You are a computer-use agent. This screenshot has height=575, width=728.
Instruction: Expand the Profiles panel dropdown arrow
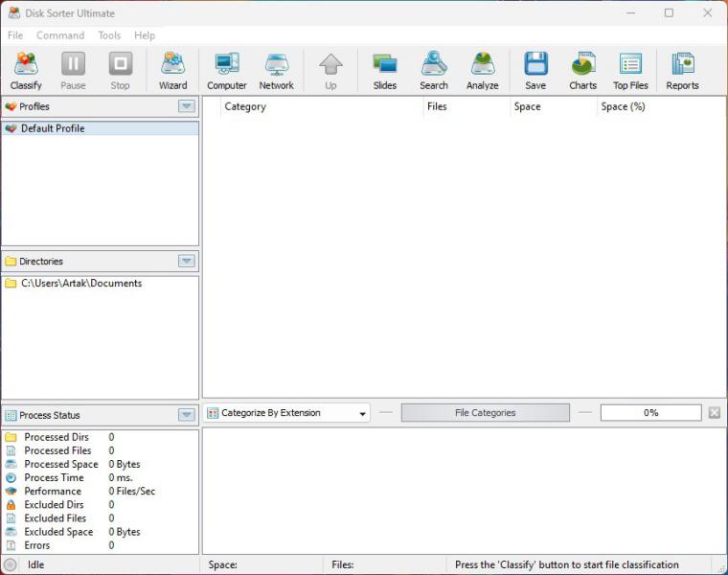pyautogui.click(x=187, y=106)
